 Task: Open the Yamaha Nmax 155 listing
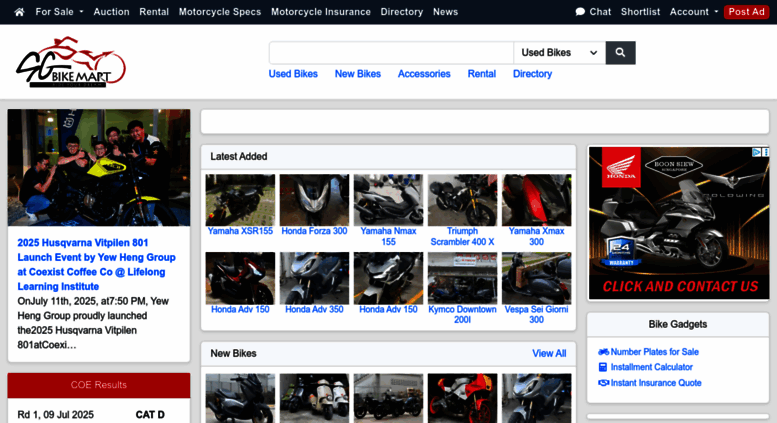pos(388,236)
